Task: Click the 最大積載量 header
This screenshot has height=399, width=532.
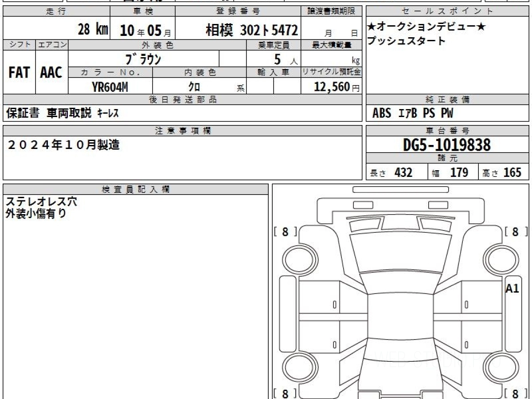Action: coord(332,45)
